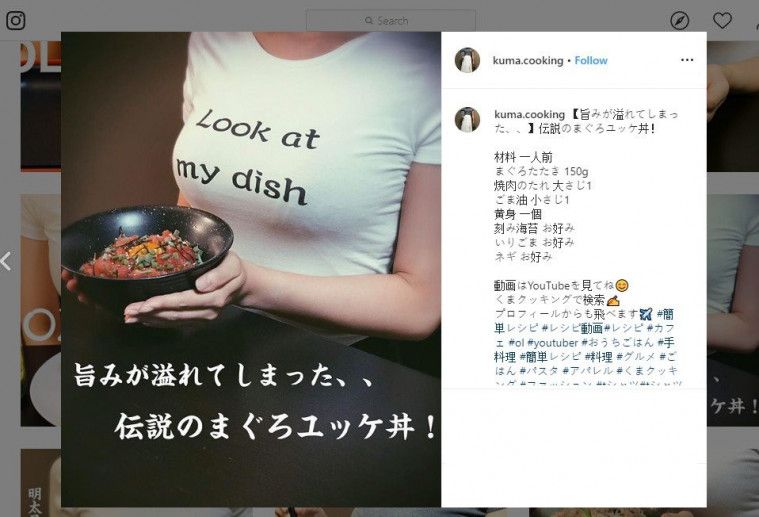The width and height of the screenshot is (759, 517).
Task: Open the #ol hashtag link
Action: (516, 343)
